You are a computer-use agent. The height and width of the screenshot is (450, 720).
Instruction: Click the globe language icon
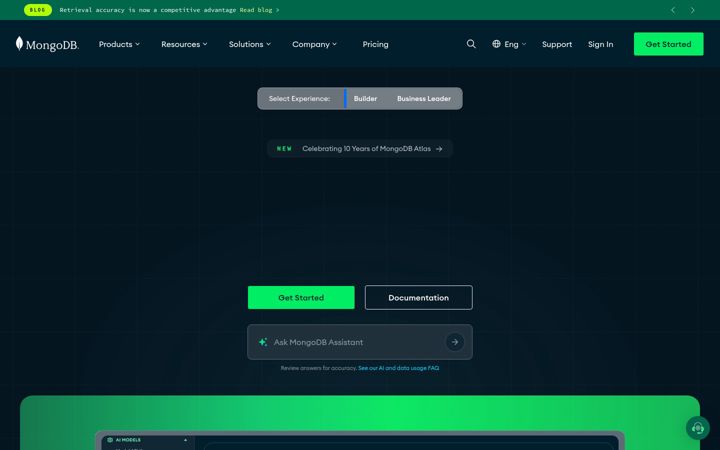(496, 44)
